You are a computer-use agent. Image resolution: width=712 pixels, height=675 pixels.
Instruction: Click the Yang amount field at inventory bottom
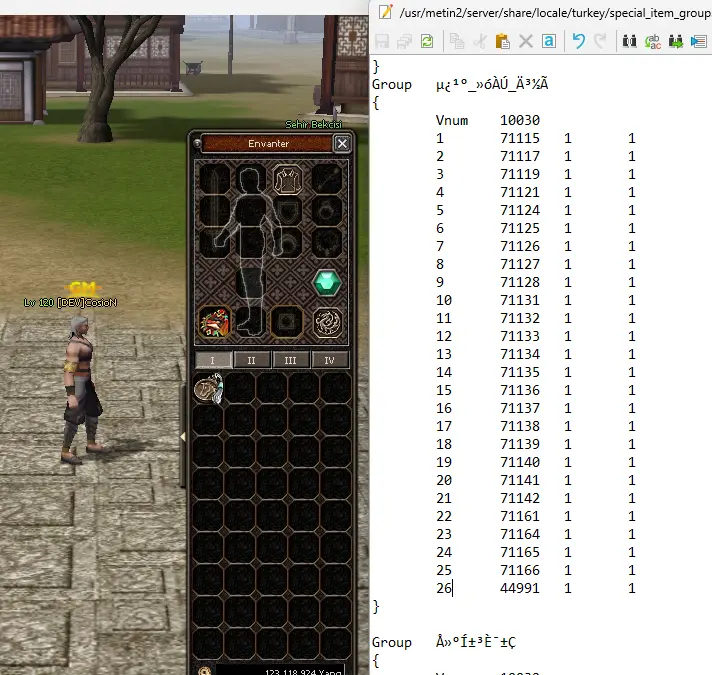(x=280, y=671)
